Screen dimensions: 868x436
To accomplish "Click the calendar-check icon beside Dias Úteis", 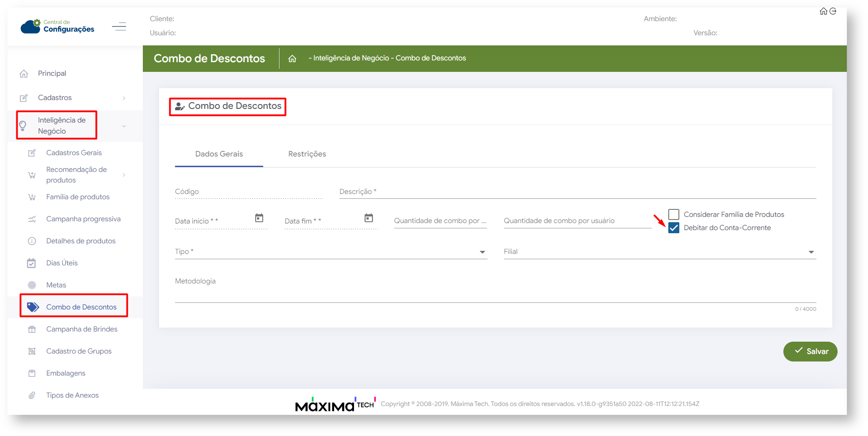I will (x=31, y=263).
